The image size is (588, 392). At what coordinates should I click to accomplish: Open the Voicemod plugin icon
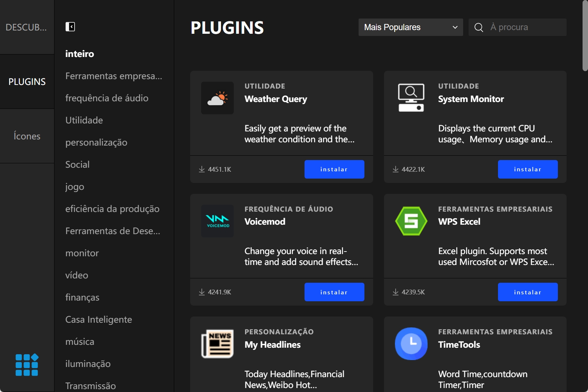pyautogui.click(x=217, y=221)
